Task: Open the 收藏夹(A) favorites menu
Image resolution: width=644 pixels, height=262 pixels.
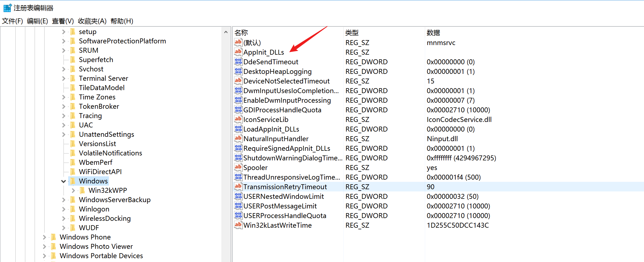Action: click(x=92, y=21)
